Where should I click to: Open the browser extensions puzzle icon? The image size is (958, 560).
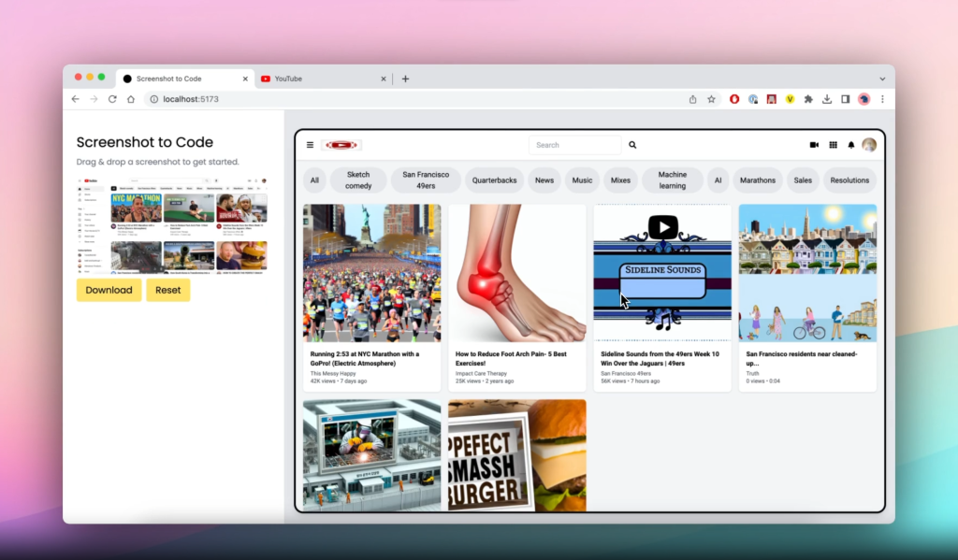pyautogui.click(x=808, y=99)
